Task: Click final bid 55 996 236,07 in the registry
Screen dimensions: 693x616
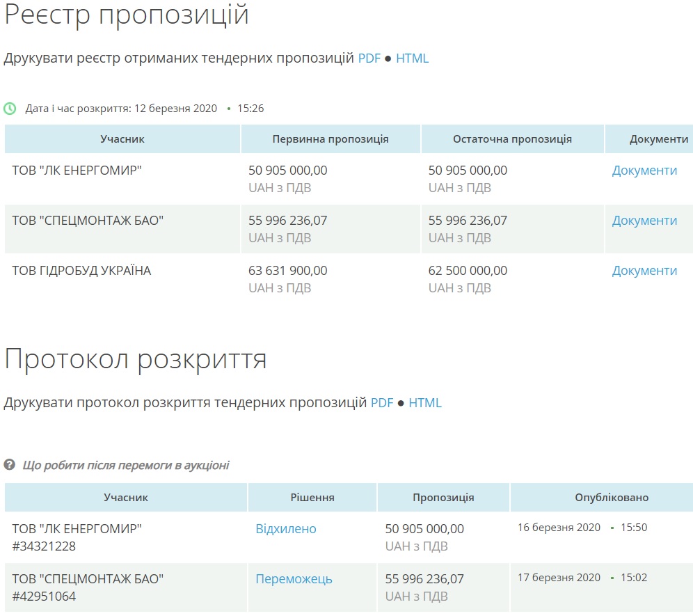Action: click(468, 220)
